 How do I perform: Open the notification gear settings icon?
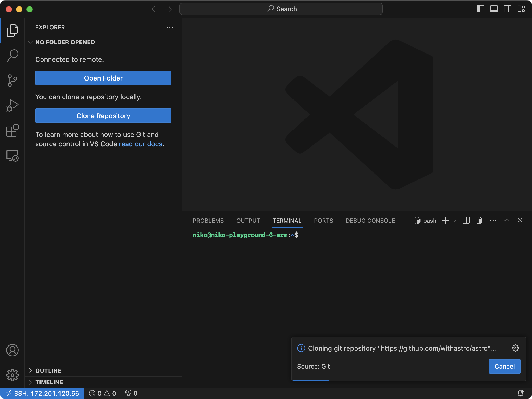coord(515,348)
